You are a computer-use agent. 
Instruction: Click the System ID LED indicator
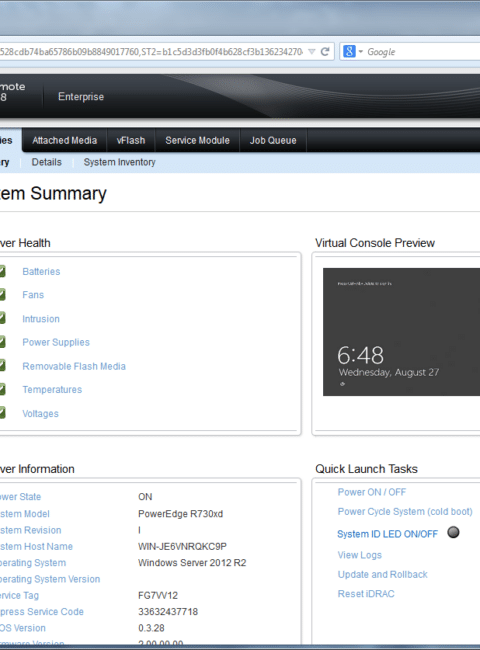(x=453, y=532)
